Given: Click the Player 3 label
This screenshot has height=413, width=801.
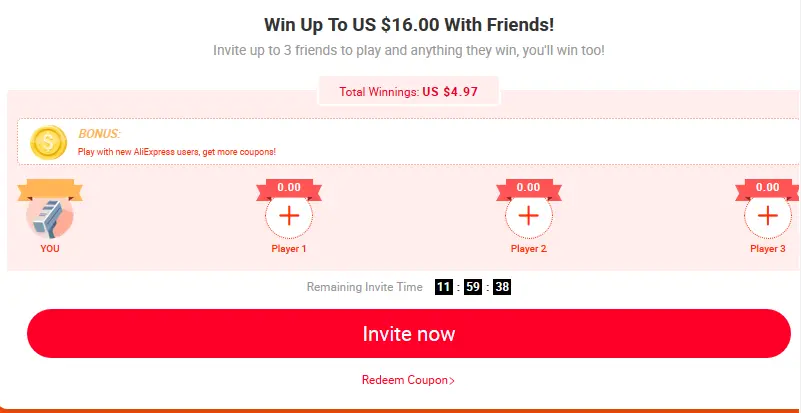Looking at the screenshot, I should (x=768, y=249).
